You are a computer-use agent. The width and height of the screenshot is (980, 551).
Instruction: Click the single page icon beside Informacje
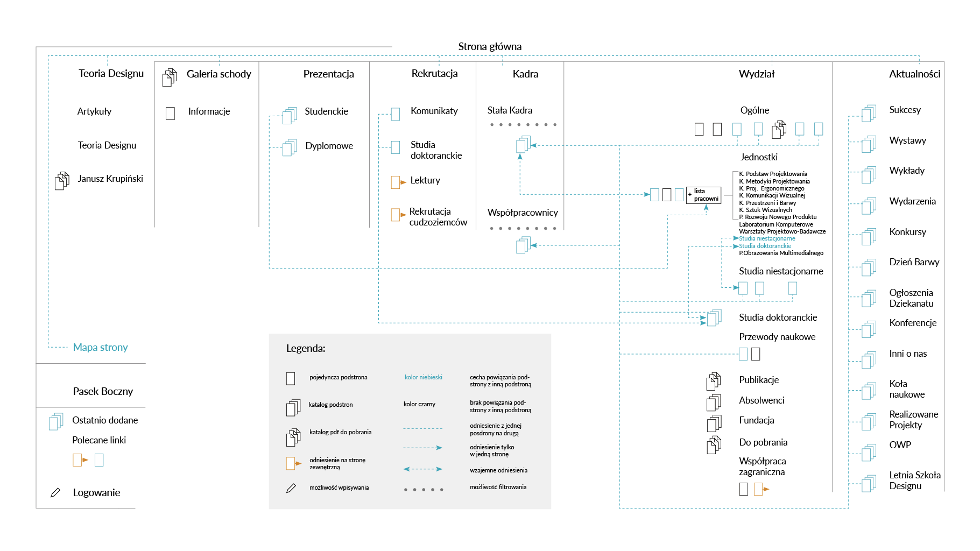tap(170, 113)
